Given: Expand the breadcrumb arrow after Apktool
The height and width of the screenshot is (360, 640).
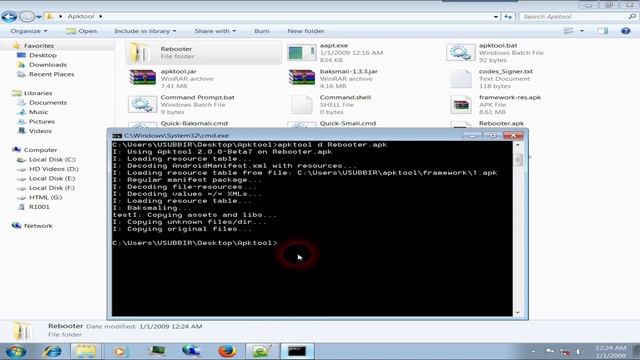Looking at the screenshot, I should point(101,16).
